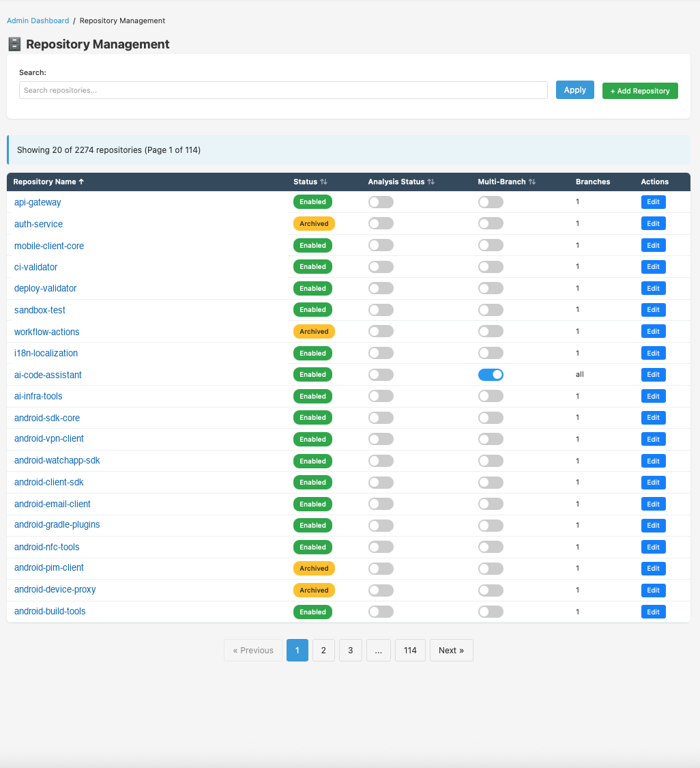Click the Branches column header

(593, 182)
